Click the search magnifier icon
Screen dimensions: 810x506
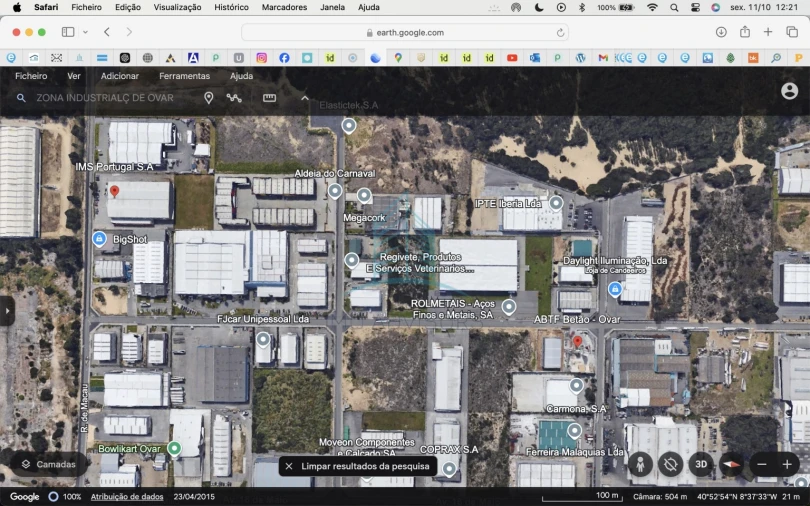pos(21,98)
